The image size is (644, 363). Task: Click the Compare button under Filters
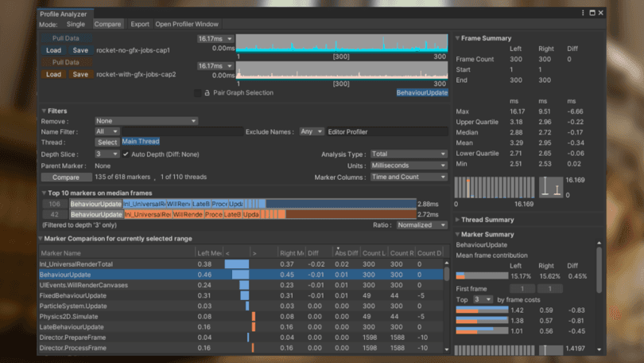click(x=65, y=178)
